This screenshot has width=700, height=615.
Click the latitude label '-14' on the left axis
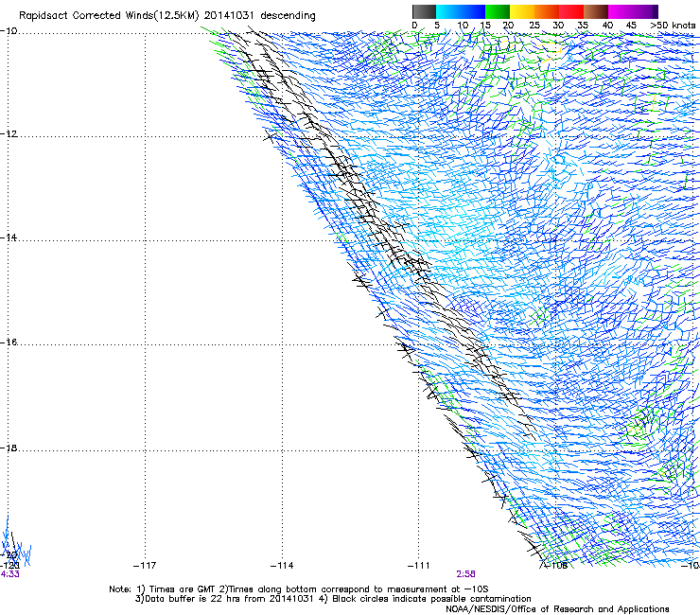click(9, 237)
